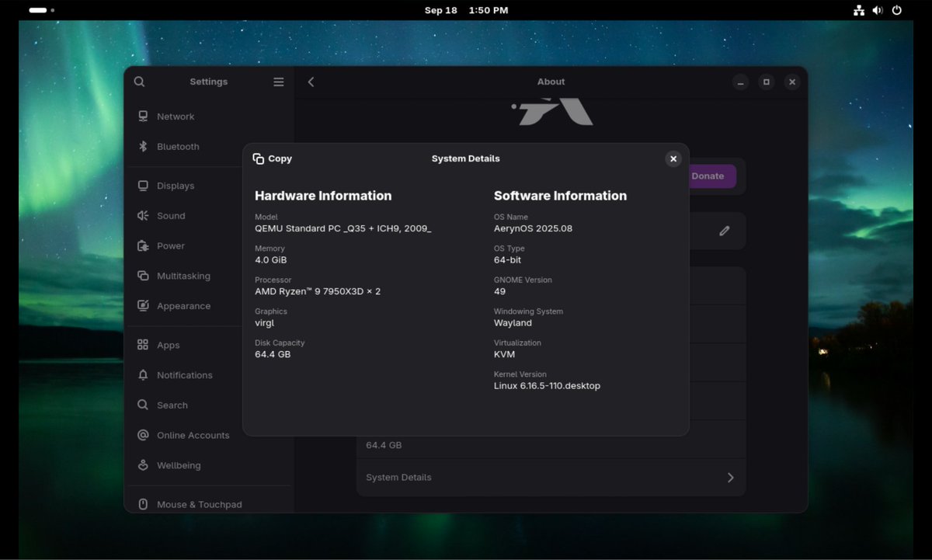Click the Network sidebar icon

click(143, 117)
